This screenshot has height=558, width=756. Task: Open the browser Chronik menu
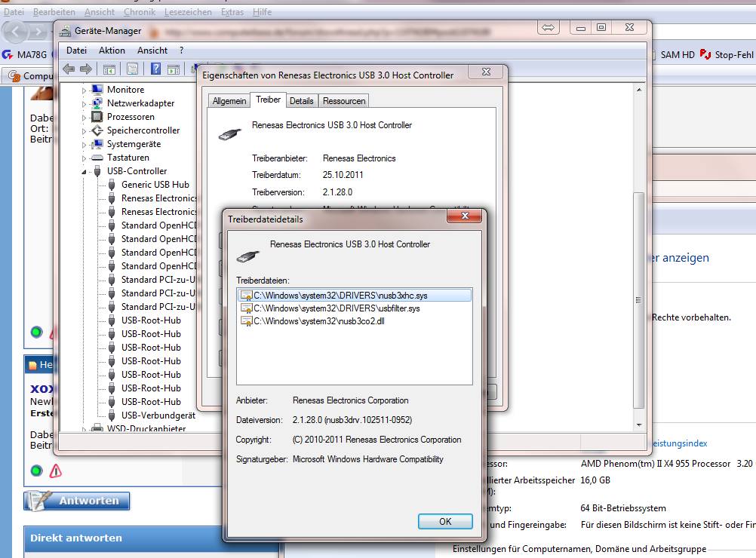point(140,12)
